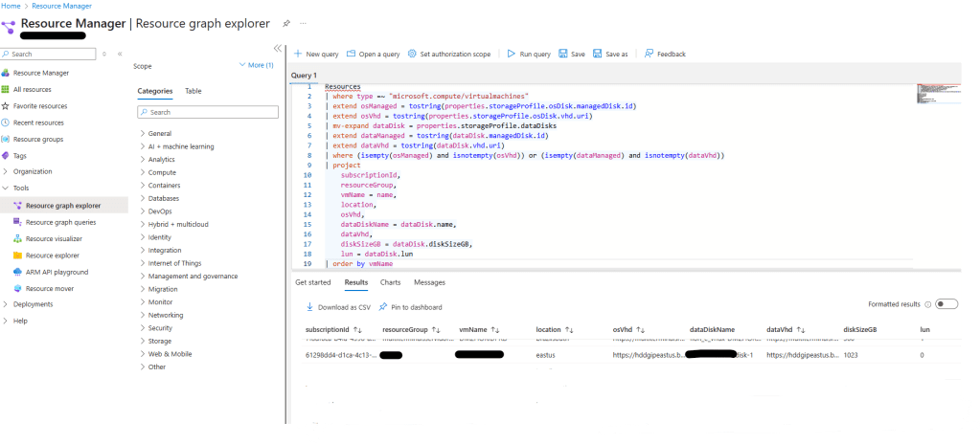Click the Run query play icon
Screen dimensions: 980x444
click(x=512, y=55)
